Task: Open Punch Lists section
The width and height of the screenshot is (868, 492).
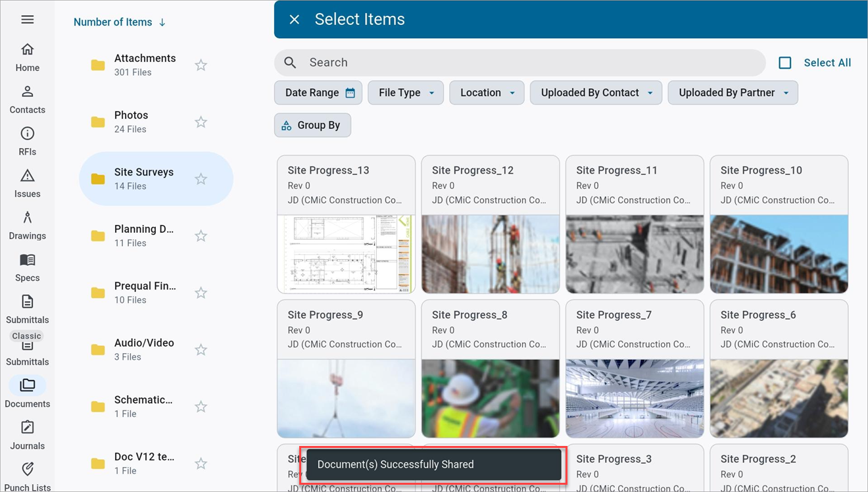Action: 27,477
